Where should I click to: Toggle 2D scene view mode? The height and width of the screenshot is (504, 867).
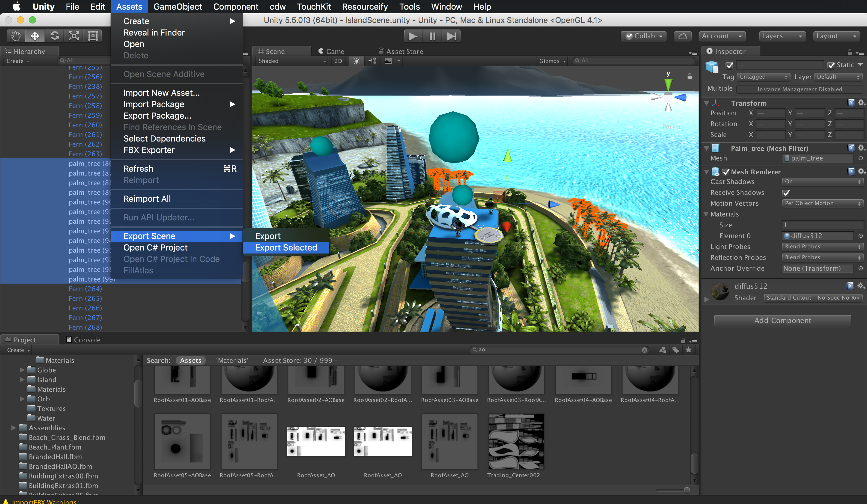tap(338, 61)
